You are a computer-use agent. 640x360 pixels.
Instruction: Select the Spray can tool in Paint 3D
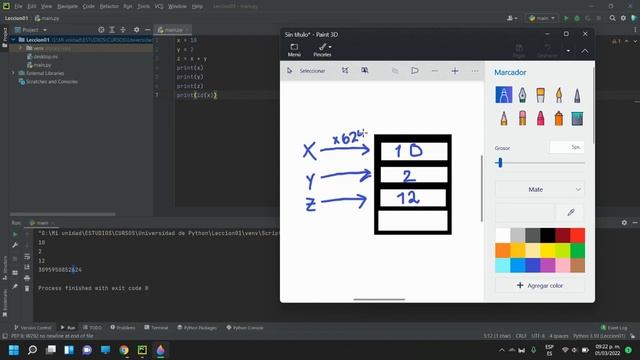(x=559, y=118)
